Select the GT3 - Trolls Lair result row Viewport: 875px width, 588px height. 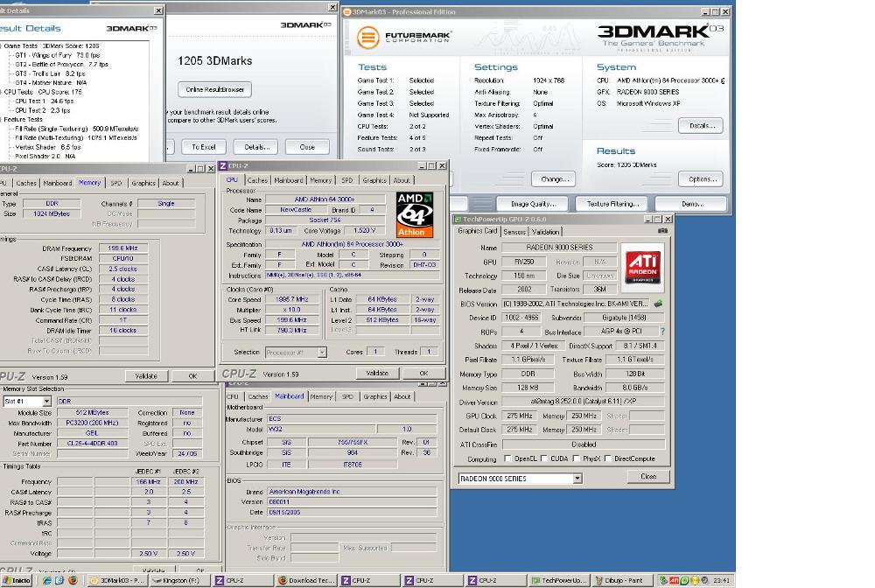click(50, 73)
